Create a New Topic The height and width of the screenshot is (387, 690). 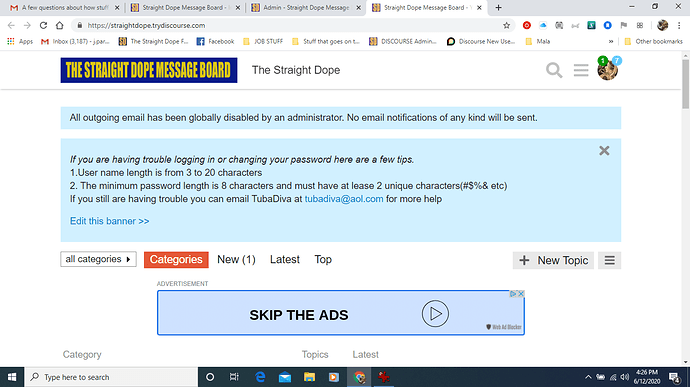tap(553, 260)
